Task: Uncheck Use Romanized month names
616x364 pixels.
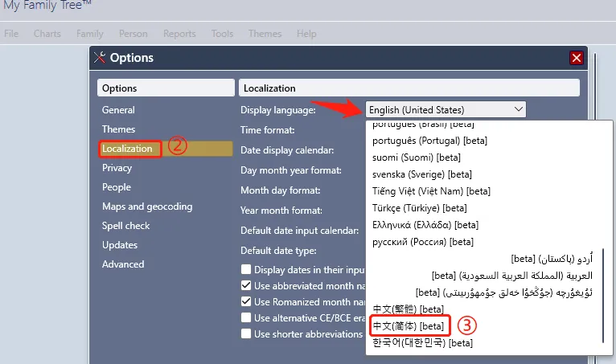Action: coord(246,301)
